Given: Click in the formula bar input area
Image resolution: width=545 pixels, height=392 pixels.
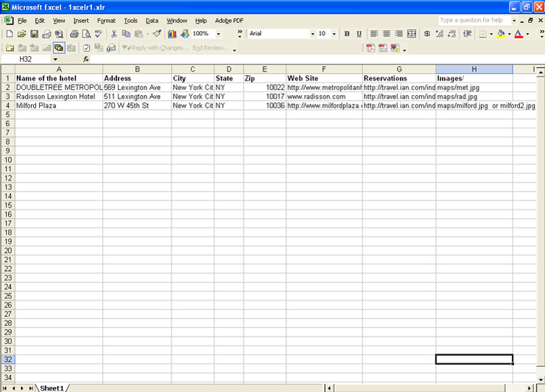Looking at the screenshot, I should [x=316, y=59].
